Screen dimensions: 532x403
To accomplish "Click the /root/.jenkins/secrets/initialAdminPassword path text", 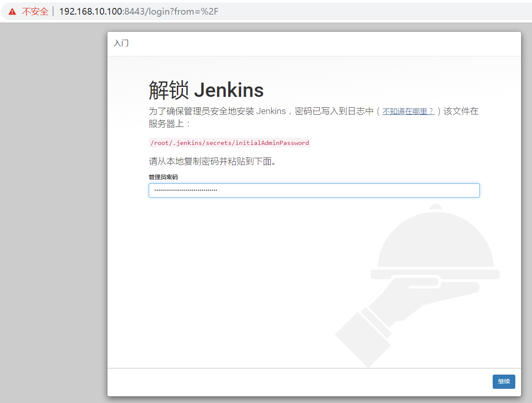I will coord(230,143).
